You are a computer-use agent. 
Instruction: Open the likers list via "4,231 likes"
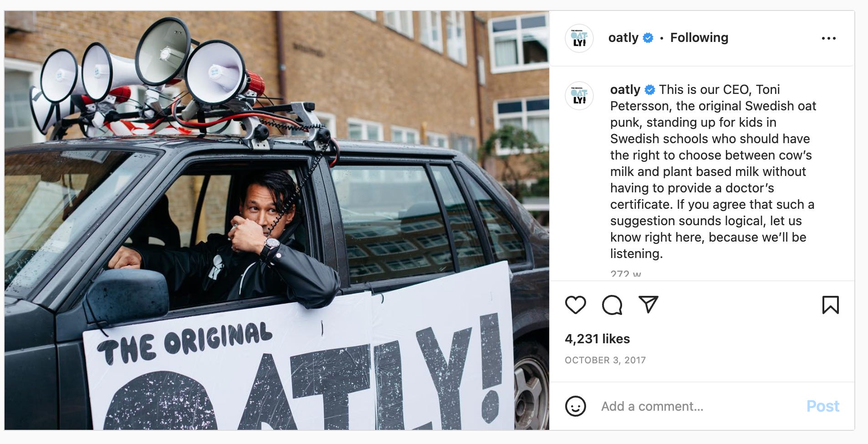pos(597,339)
